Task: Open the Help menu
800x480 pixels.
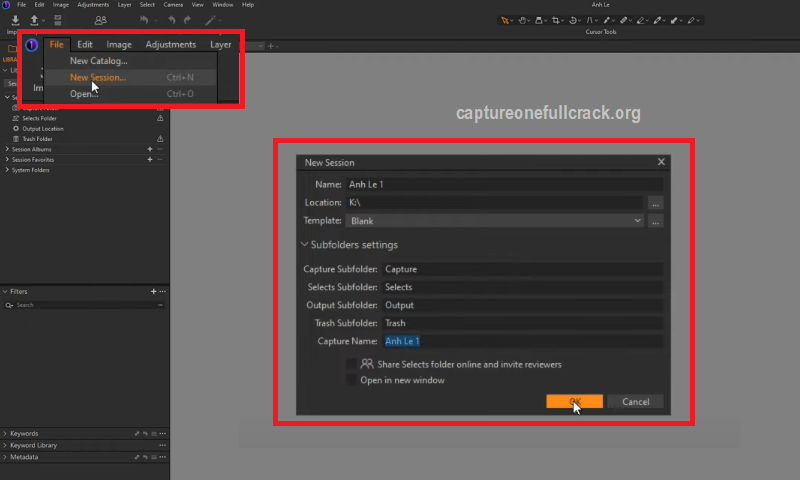Action: click(x=247, y=5)
